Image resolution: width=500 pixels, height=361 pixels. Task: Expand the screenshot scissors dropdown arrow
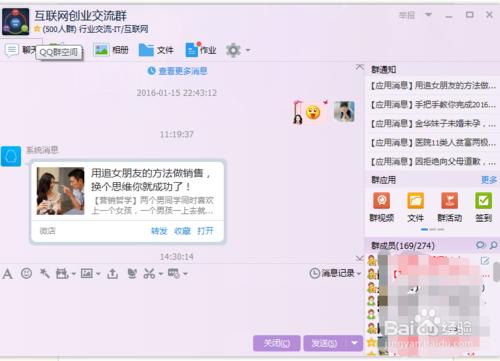pyautogui.click(x=160, y=274)
